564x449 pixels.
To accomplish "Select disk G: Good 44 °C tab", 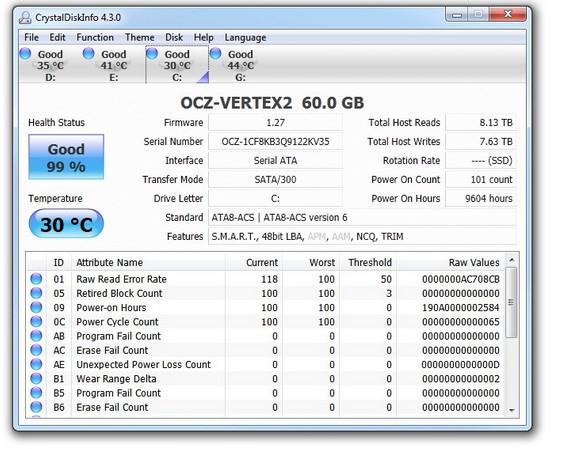I will (x=240, y=65).
